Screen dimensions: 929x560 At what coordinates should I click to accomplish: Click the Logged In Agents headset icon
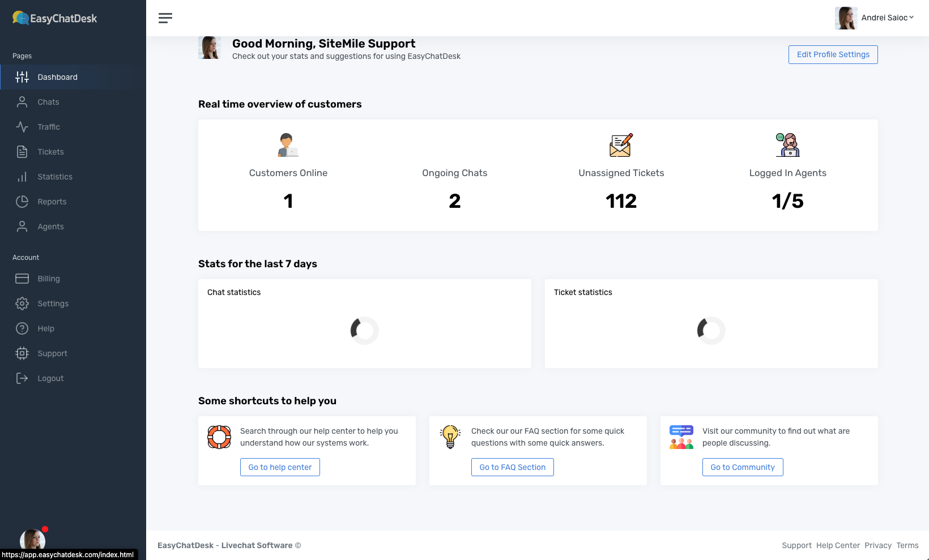pos(787,145)
